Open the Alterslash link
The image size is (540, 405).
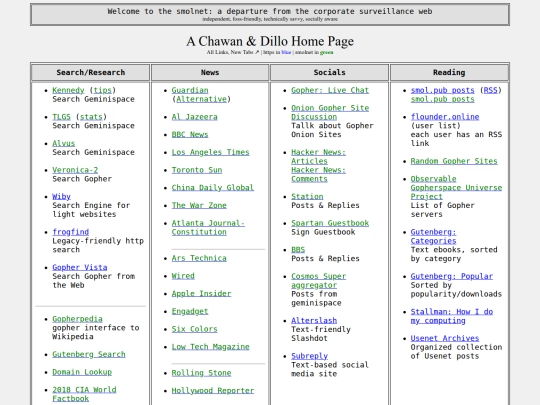coord(314,321)
